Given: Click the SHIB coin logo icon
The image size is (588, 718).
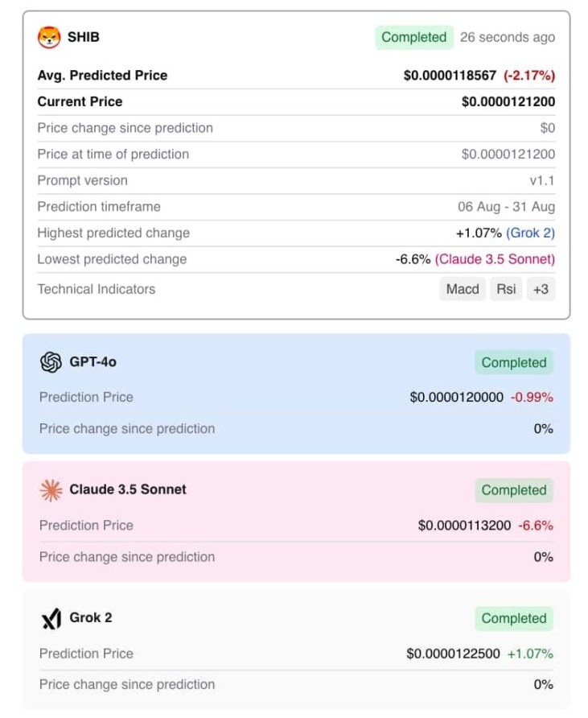Looking at the screenshot, I should click(49, 37).
